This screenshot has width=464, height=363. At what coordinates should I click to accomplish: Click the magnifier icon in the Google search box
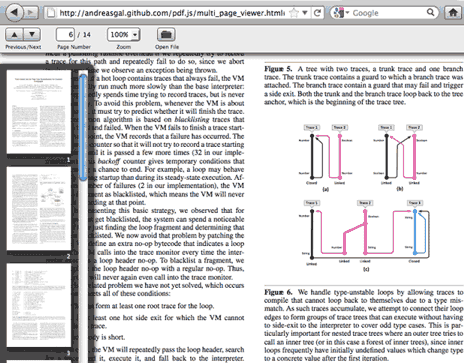click(430, 13)
